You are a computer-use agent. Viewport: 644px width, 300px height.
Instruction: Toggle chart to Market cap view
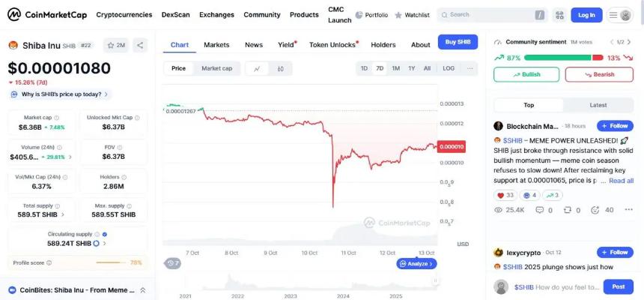216,68
